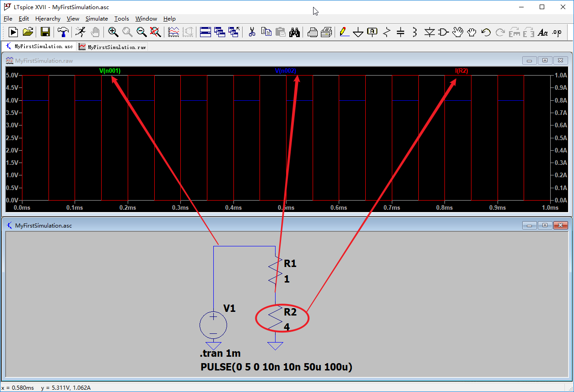574x392 pixels.
Task: Open the Hierarchy menu
Action: pyautogui.click(x=48, y=18)
